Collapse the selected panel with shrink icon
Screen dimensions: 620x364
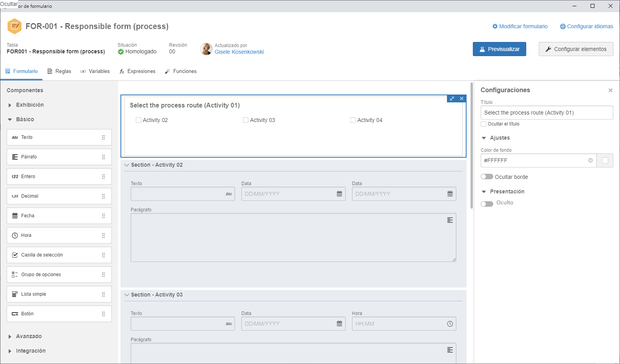click(x=452, y=98)
